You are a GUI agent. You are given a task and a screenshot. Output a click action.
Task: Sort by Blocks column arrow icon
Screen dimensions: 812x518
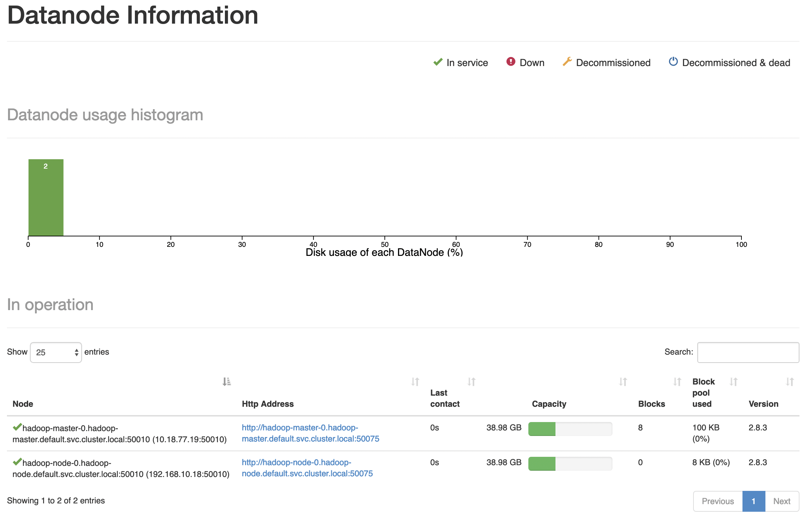(677, 382)
